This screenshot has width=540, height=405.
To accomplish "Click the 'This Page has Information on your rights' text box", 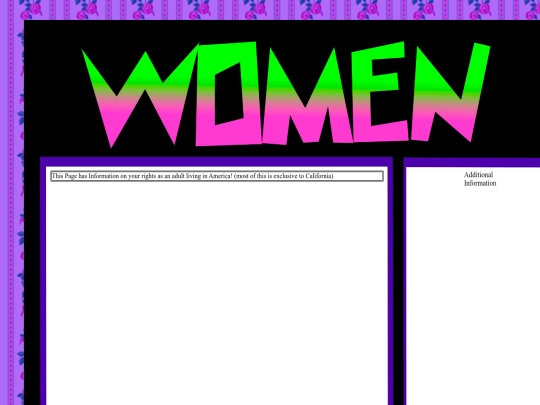I will [x=217, y=176].
